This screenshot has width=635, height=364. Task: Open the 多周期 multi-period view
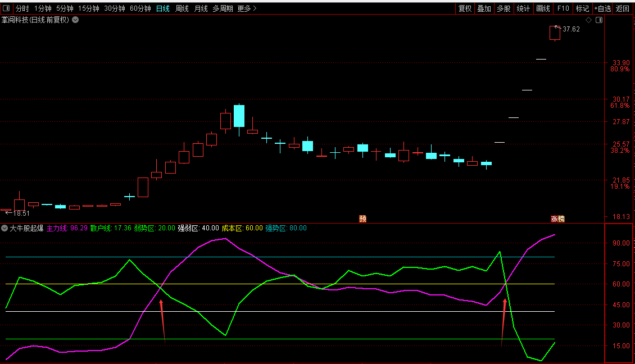(x=222, y=8)
